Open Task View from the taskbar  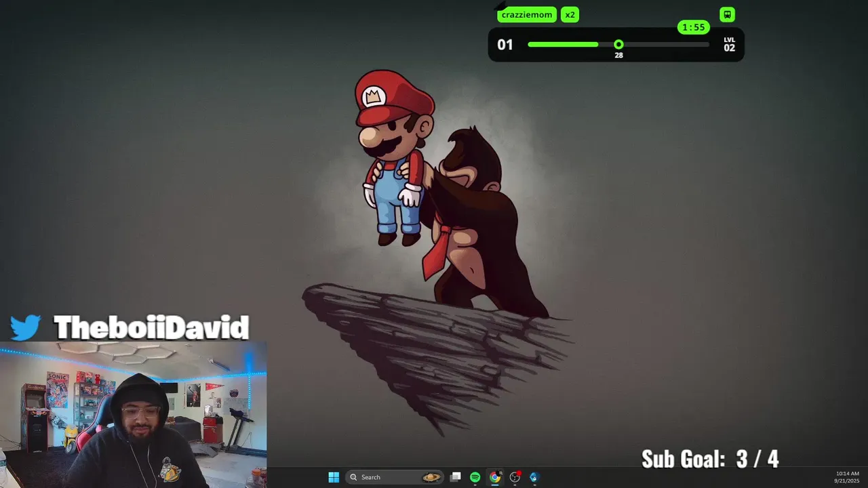coord(456,477)
